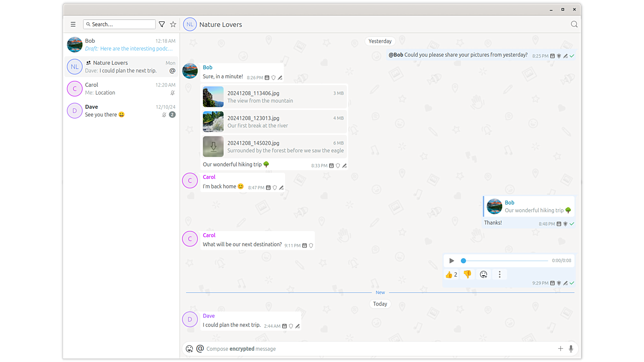Click the plus attachment icon

click(x=560, y=349)
